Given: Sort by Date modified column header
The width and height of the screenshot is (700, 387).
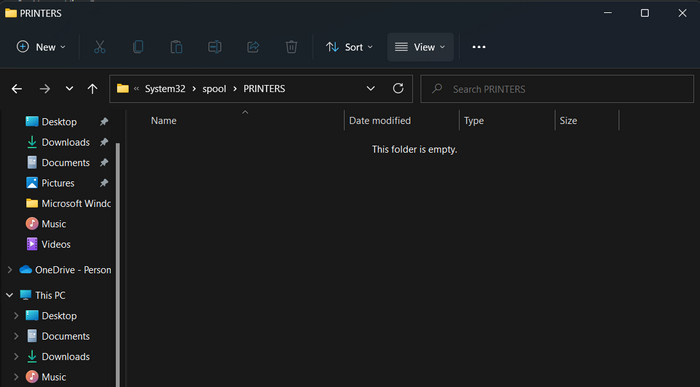Looking at the screenshot, I should point(380,121).
